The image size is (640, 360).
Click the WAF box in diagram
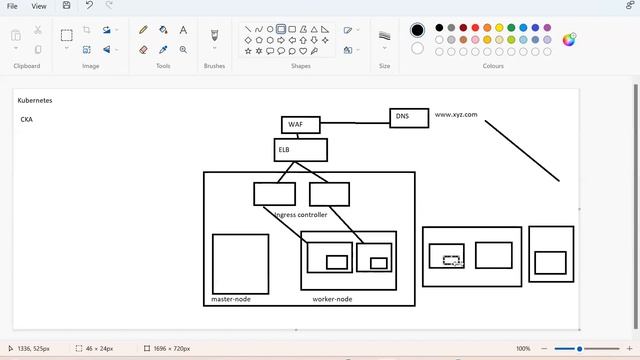[301, 125]
